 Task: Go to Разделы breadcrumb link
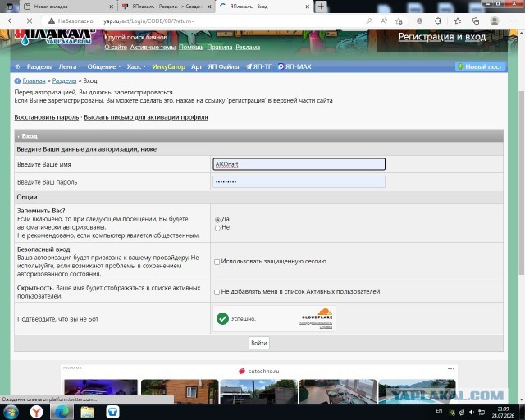click(x=64, y=80)
